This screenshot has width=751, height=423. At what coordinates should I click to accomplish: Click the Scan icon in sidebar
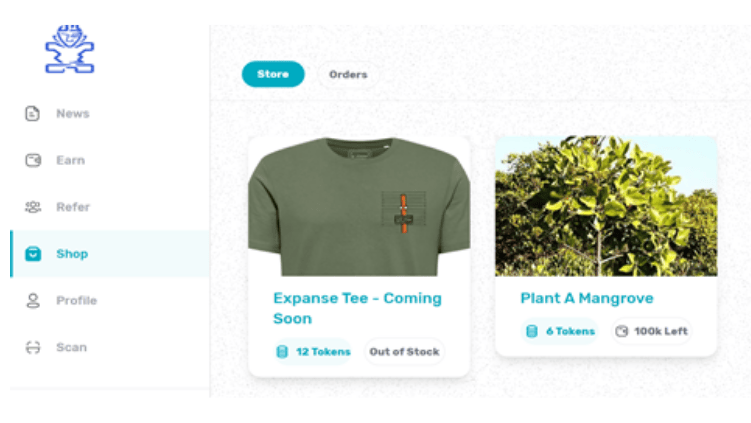(x=33, y=347)
